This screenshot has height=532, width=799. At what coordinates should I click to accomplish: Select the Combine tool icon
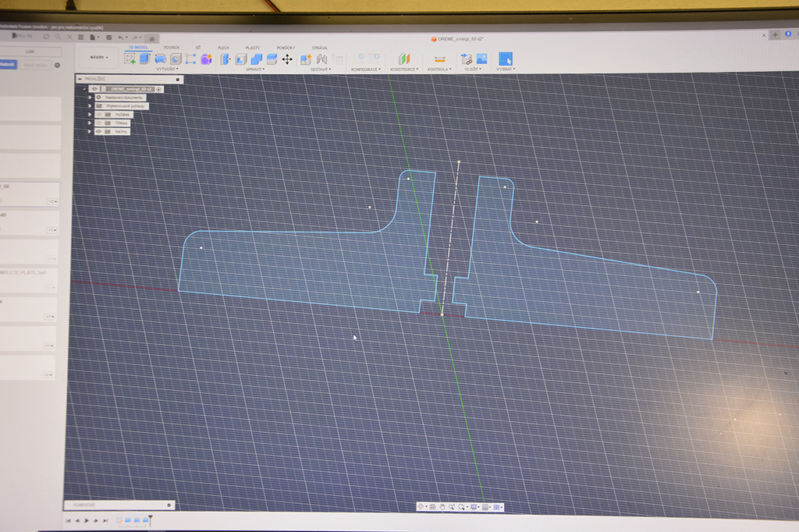(x=256, y=59)
